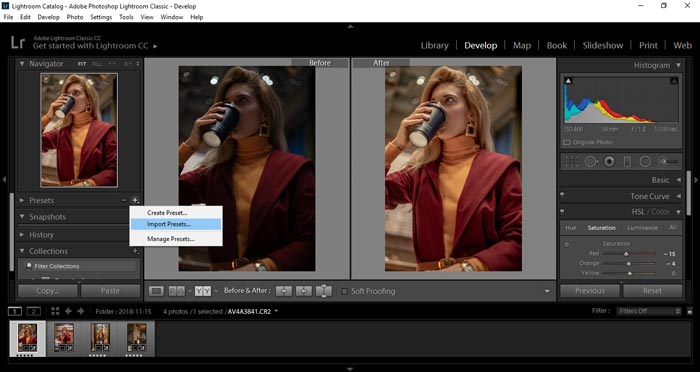
Task: Collapse the Collections panel
Action: [x=22, y=251]
